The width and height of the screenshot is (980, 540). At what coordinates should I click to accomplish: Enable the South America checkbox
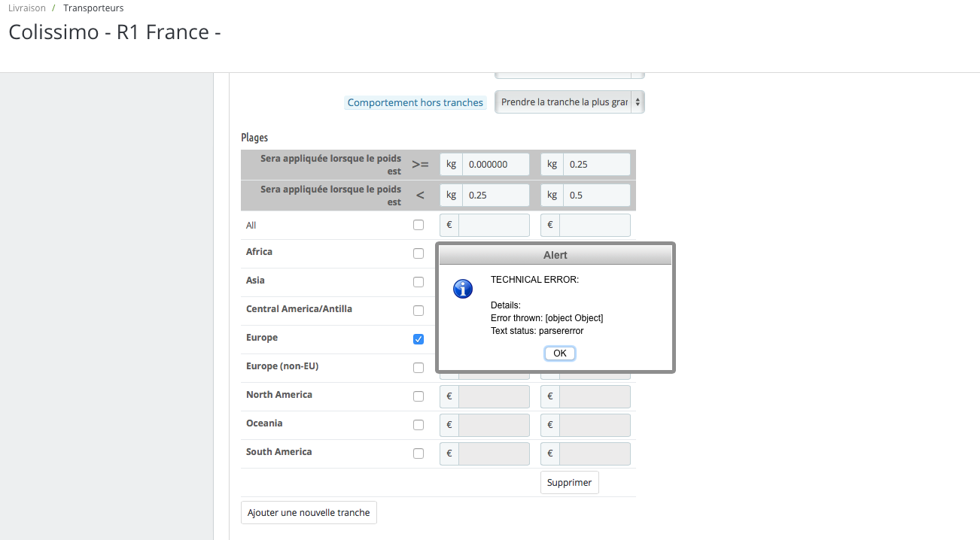[418, 454]
